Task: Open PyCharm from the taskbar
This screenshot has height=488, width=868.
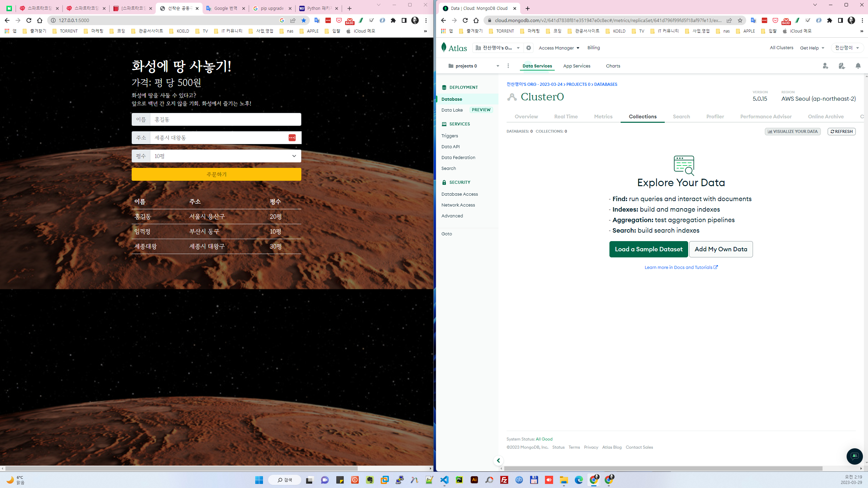Action: (x=459, y=480)
